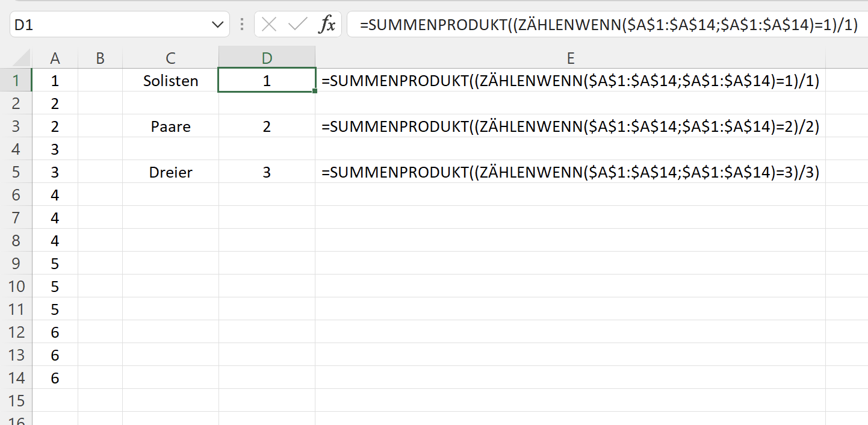Select column C header
The height and width of the screenshot is (425, 868).
(170, 58)
